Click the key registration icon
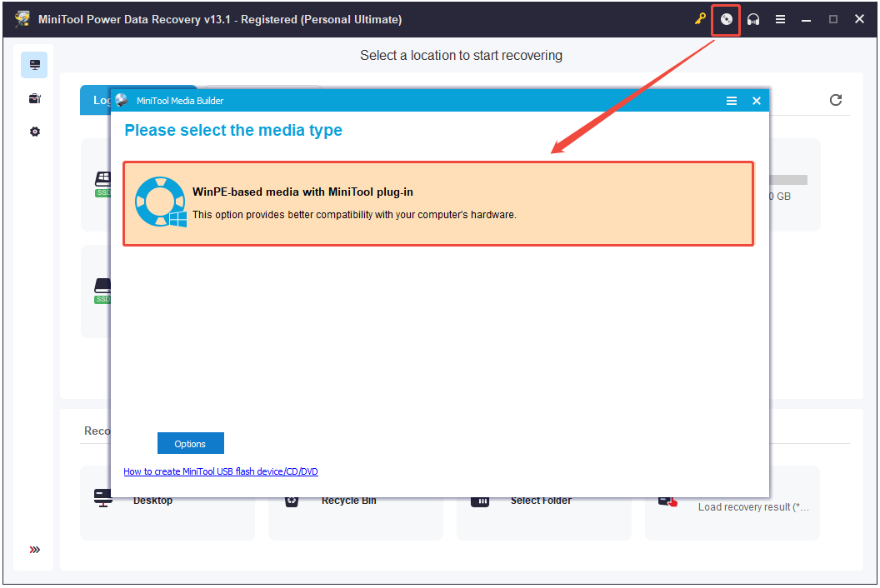 pos(700,19)
